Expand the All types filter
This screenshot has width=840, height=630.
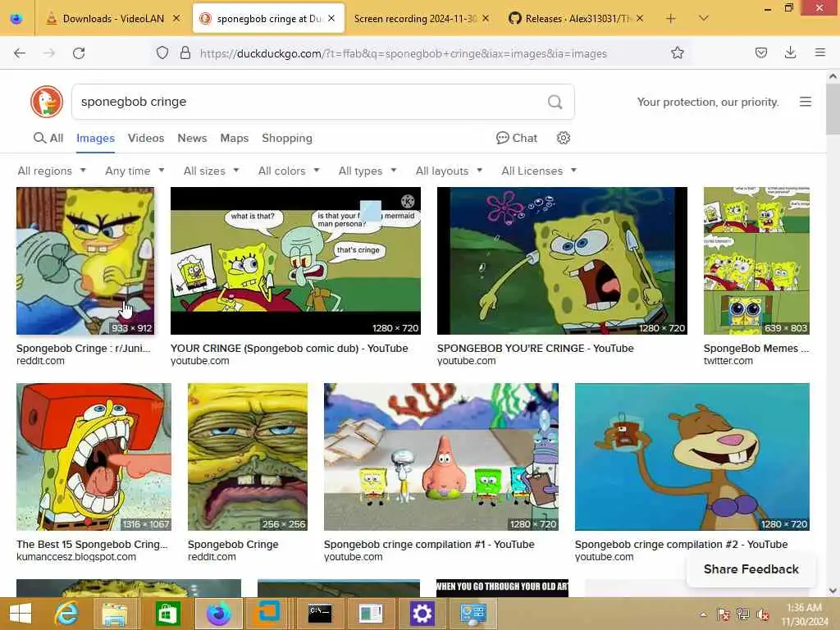(367, 171)
